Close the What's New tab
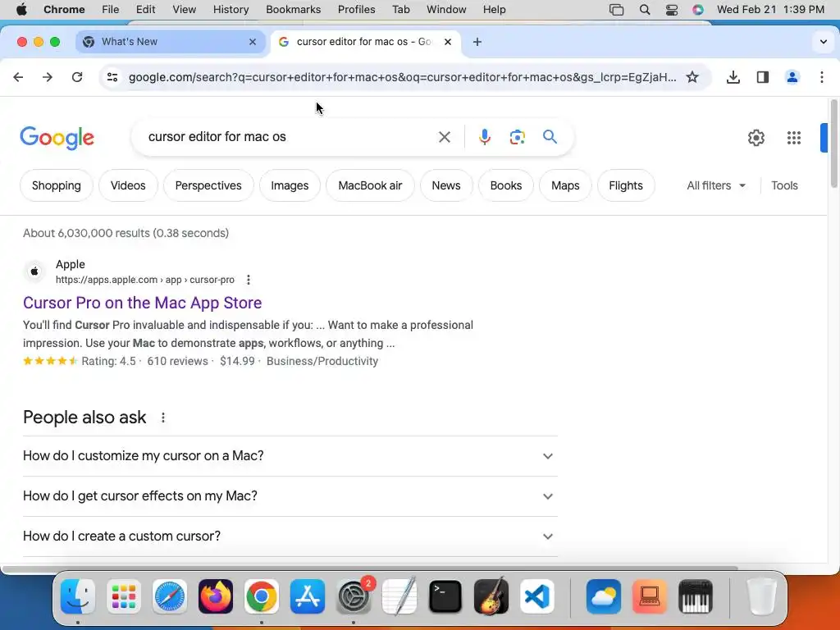Viewport: 840px width, 630px height. [x=253, y=42]
